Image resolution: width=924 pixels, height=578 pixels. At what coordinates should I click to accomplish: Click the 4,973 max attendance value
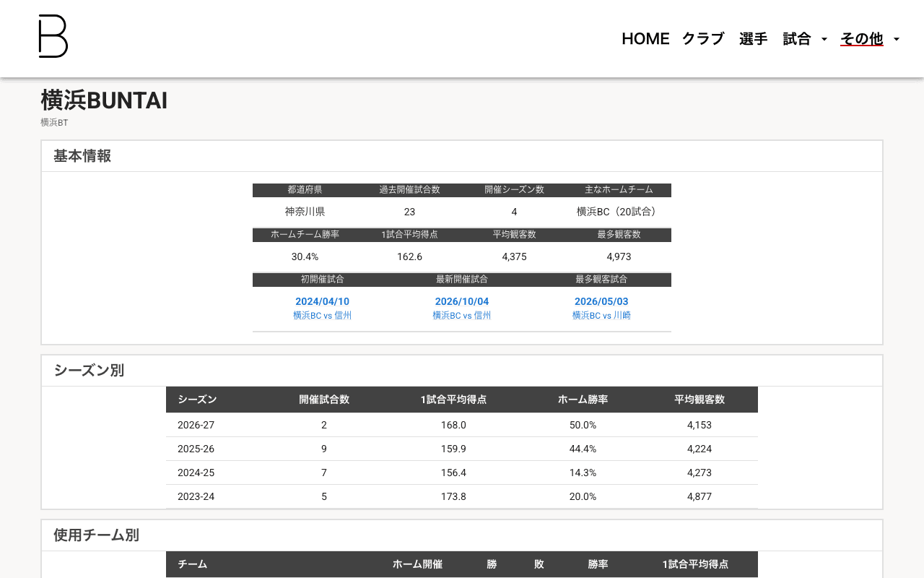(619, 256)
